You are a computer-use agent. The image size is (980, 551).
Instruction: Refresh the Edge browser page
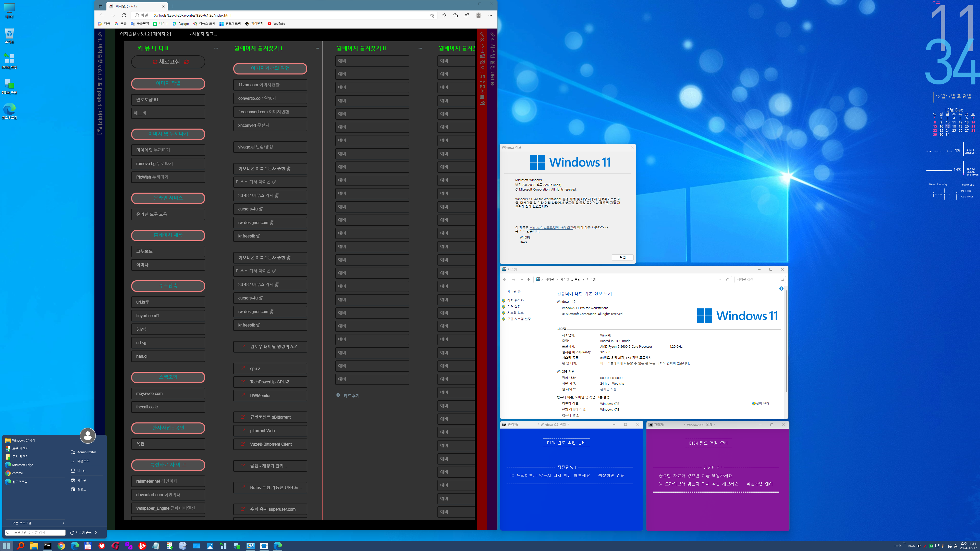click(x=124, y=15)
